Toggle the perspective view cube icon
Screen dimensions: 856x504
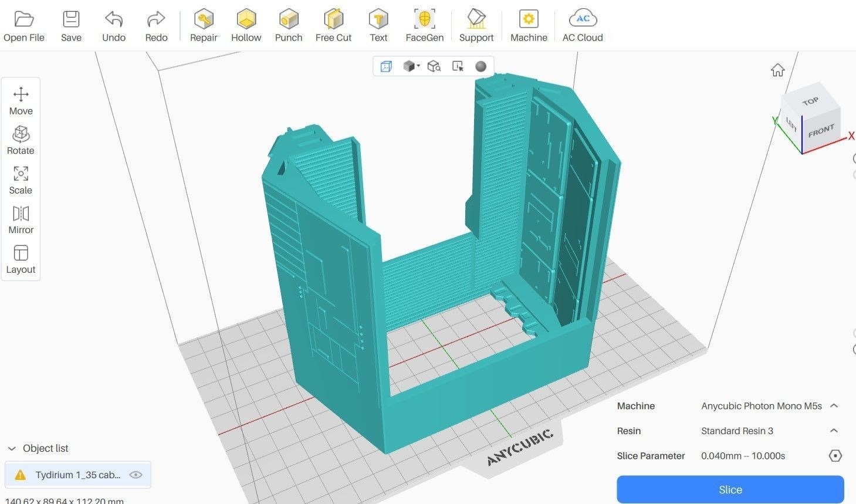pyautogui.click(x=386, y=66)
